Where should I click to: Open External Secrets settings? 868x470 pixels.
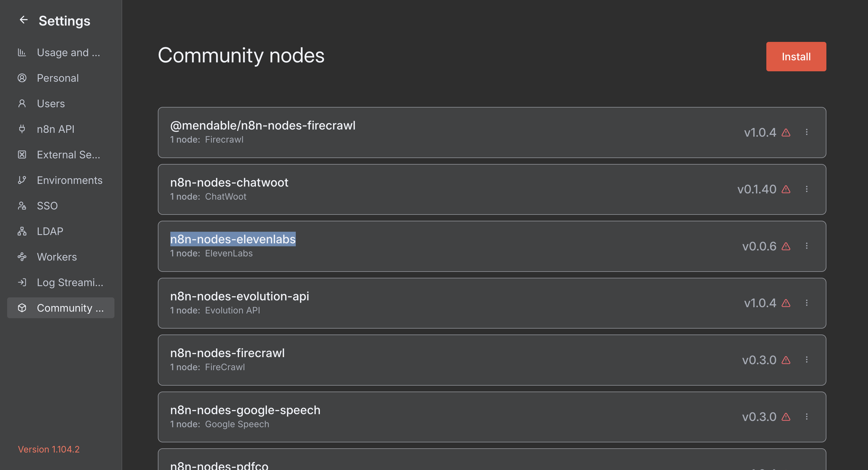[68, 155]
